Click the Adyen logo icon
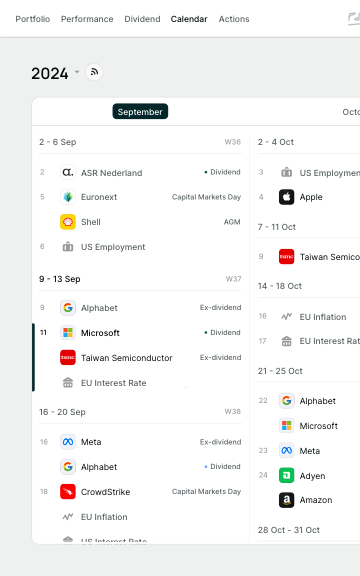 (287, 475)
